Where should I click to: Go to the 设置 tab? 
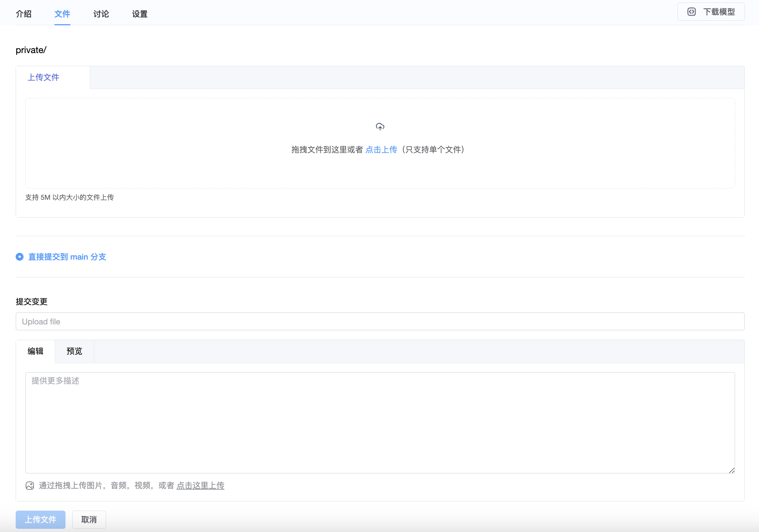click(140, 14)
